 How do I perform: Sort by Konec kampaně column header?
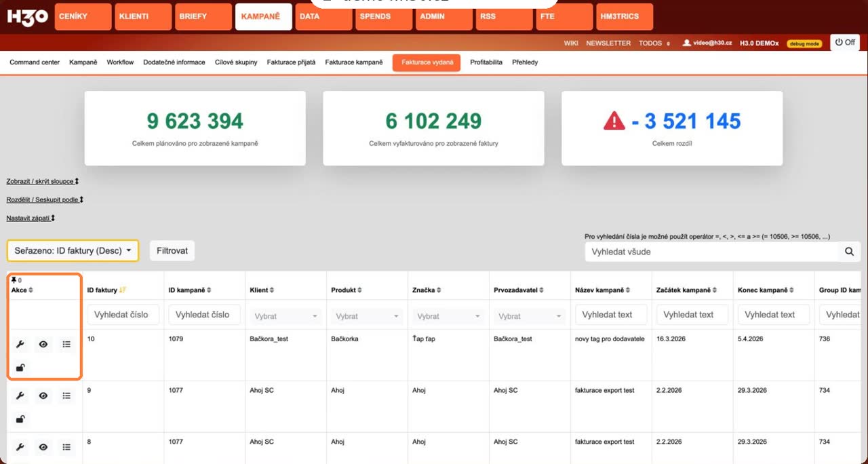(x=766, y=290)
